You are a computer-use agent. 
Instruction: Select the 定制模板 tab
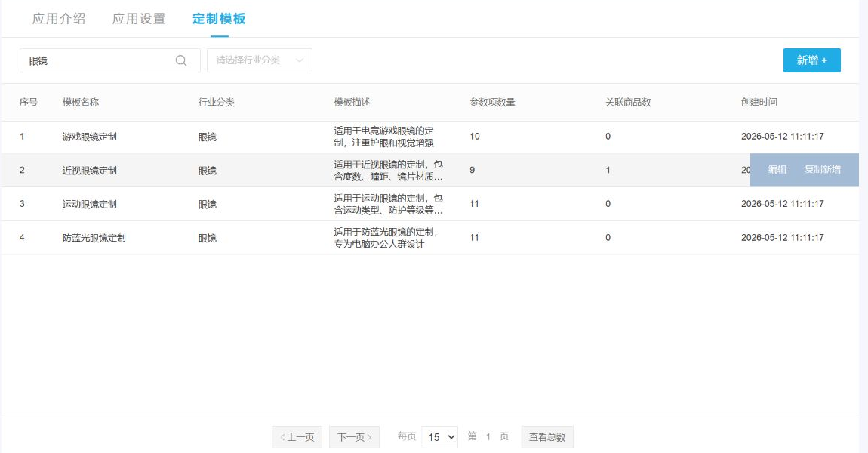tap(219, 19)
